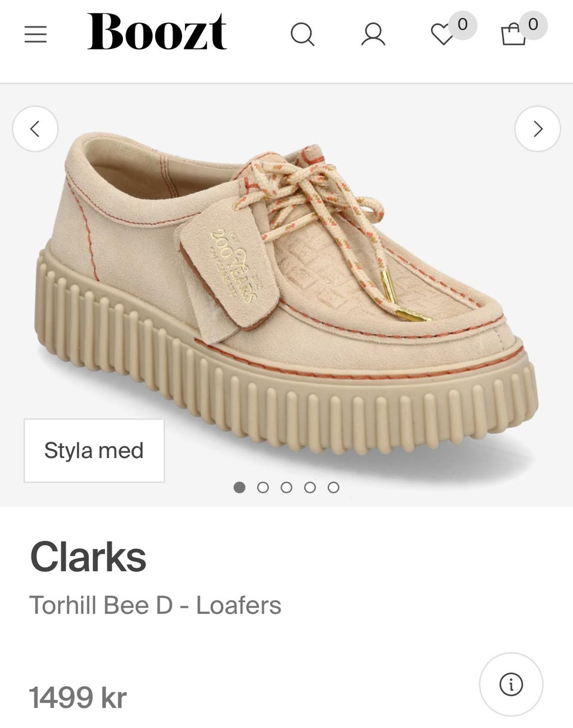
Task: Open the shopping bag icon
Action: [x=513, y=34]
